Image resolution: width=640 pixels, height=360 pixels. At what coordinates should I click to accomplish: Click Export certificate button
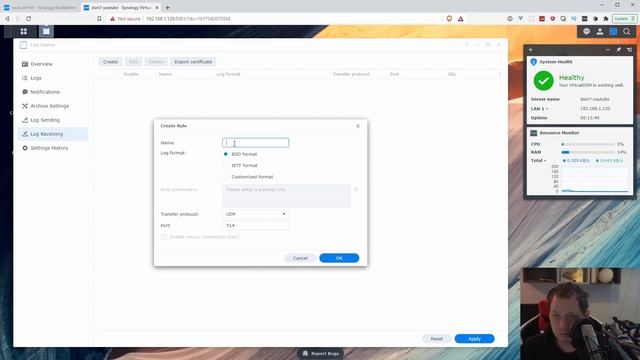pyautogui.click(x=193, y=62)
